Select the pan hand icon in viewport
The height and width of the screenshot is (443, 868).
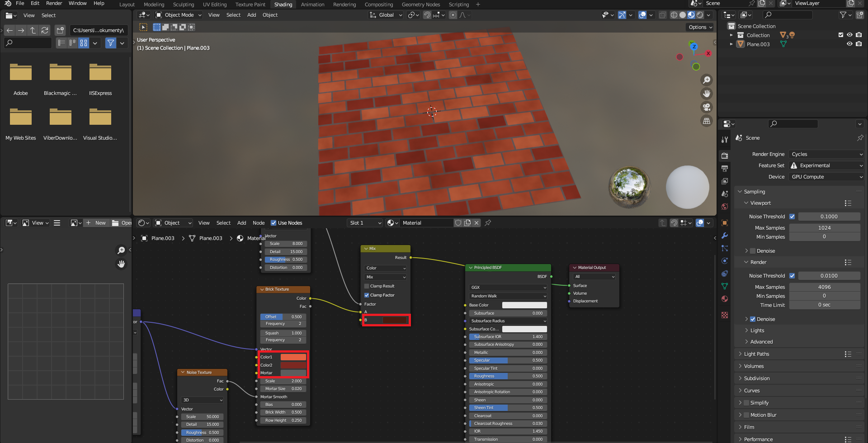click(706, 94)
